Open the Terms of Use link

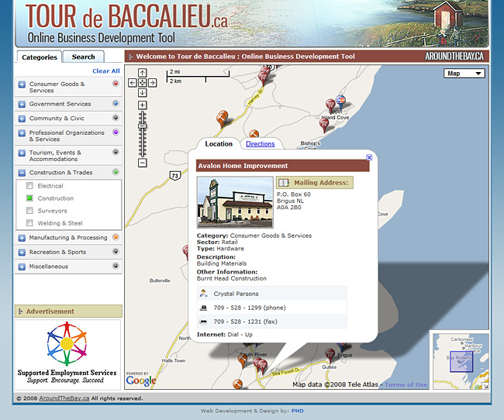tap(406, 384)
